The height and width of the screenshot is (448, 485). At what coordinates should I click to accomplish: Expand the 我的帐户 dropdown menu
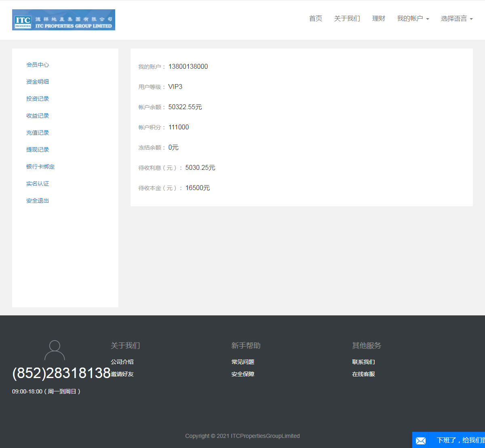(x=413, y=19)
